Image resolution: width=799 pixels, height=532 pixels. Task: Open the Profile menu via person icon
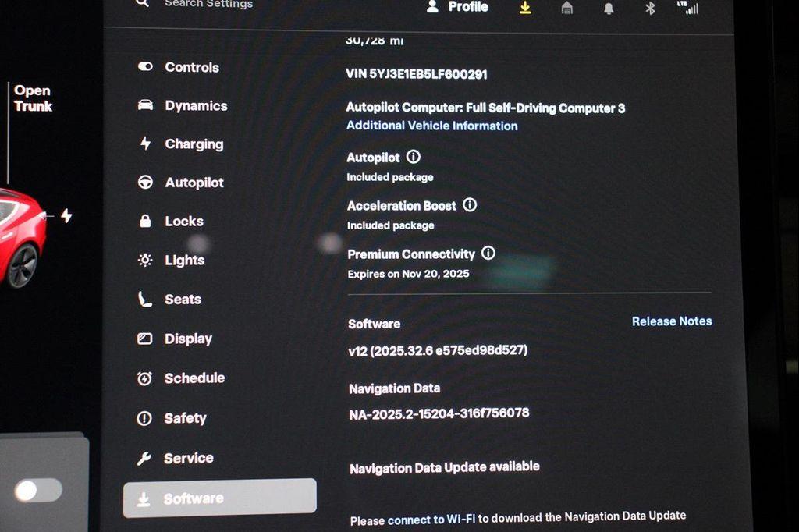click(433, 7)
